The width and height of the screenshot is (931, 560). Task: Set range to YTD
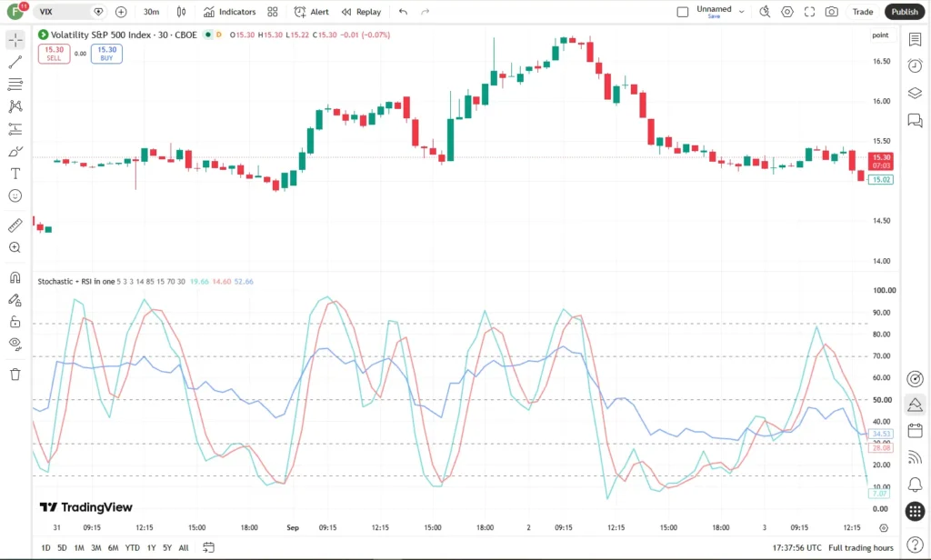coord(133,547)
